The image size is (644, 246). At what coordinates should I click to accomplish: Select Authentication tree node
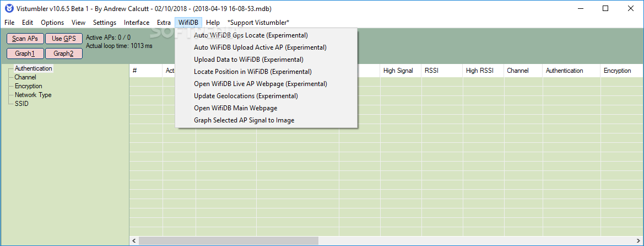pos(33,68)
